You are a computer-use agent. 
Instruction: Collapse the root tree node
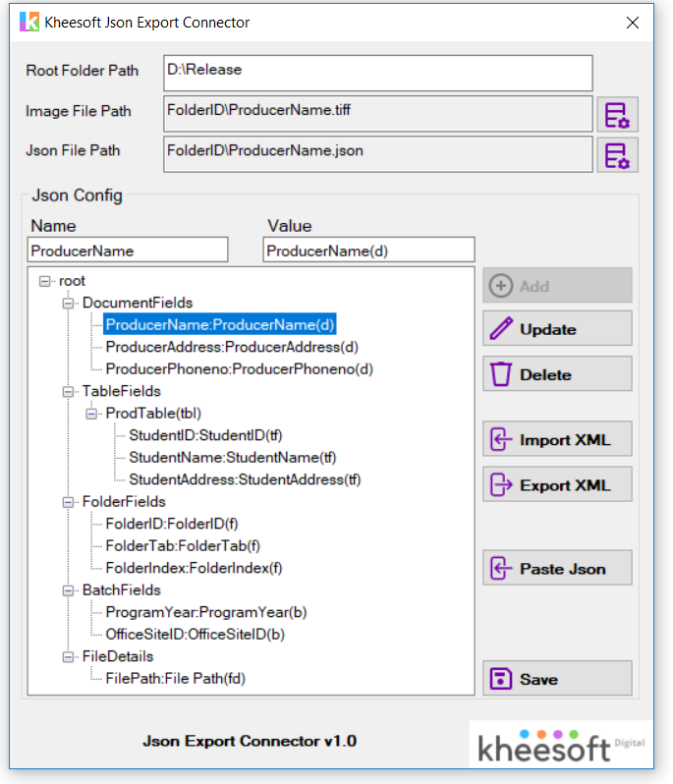pos(45,281)
